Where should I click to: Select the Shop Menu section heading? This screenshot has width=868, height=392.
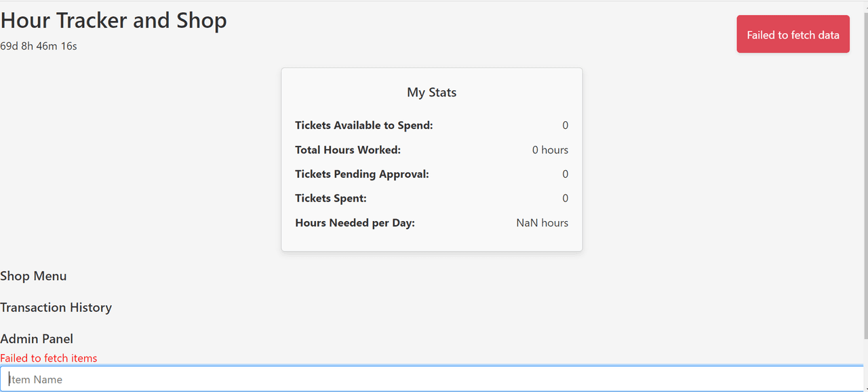(x=33, y=276)
